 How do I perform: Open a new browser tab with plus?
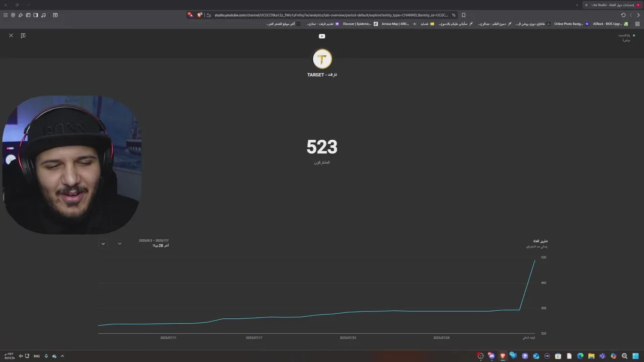[x=577, y=5]
